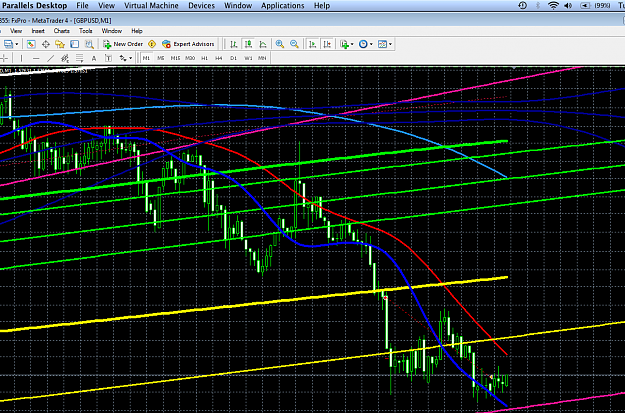
Task: Select the Horizontal Line drawing tool
Action: pyautogui.click(x=36, y=58)
